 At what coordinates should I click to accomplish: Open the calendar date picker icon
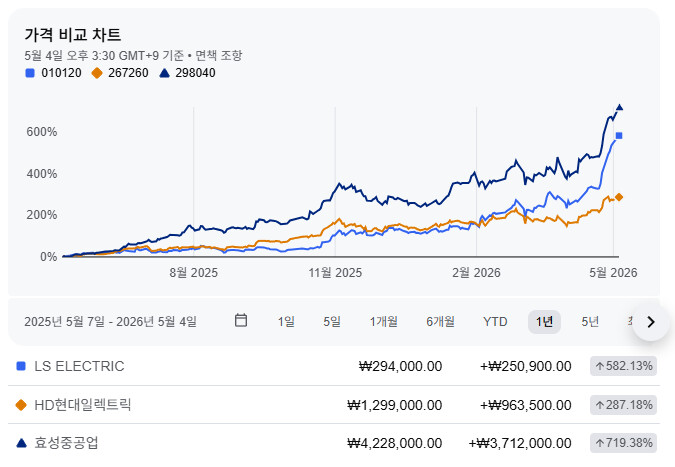click(241, 321)
